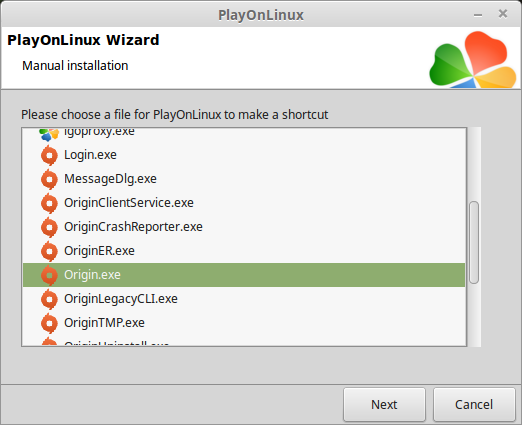Screen dimensions: 522x425
Task: Select Login.exe from the file list
Action: tap(244, 155)
